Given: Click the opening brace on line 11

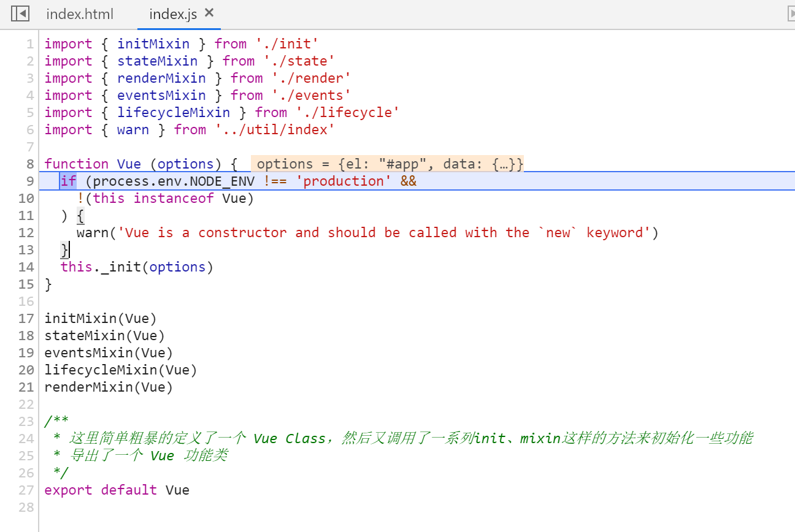Looking at the screenshot, I should point(80,216).
